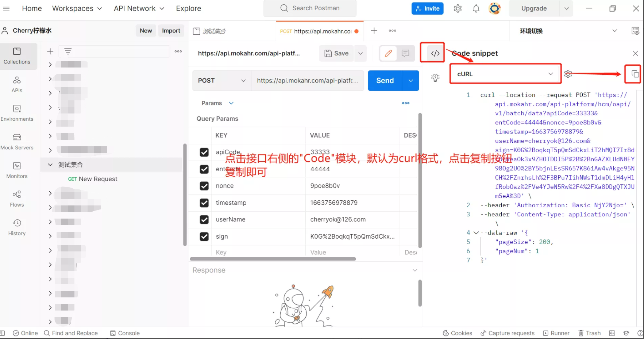Open the code snippet panel icon
The width and height of the screenshot is (644, 339).
pyautogui.click(x=435, y=53)
